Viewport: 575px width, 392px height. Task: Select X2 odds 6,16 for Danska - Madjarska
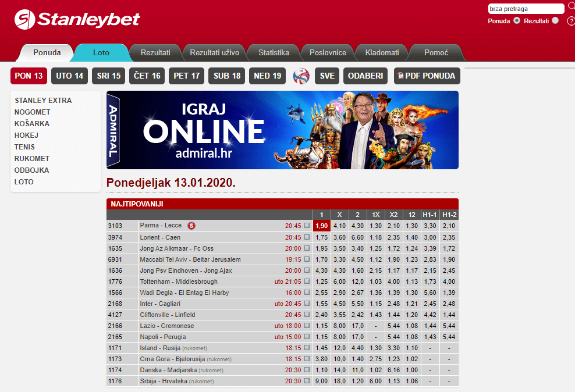point(394,370)
